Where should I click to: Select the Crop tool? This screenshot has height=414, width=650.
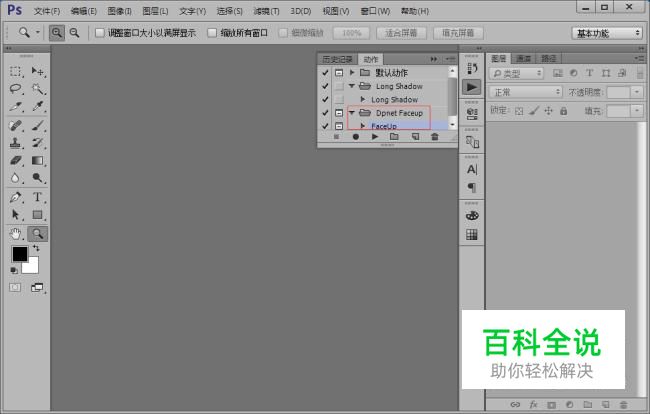pyautogui.click(x=15, y=107)
